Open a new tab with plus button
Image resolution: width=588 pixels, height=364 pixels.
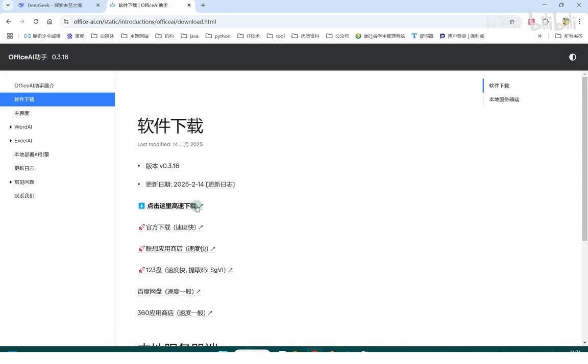(x=203, y=5)
